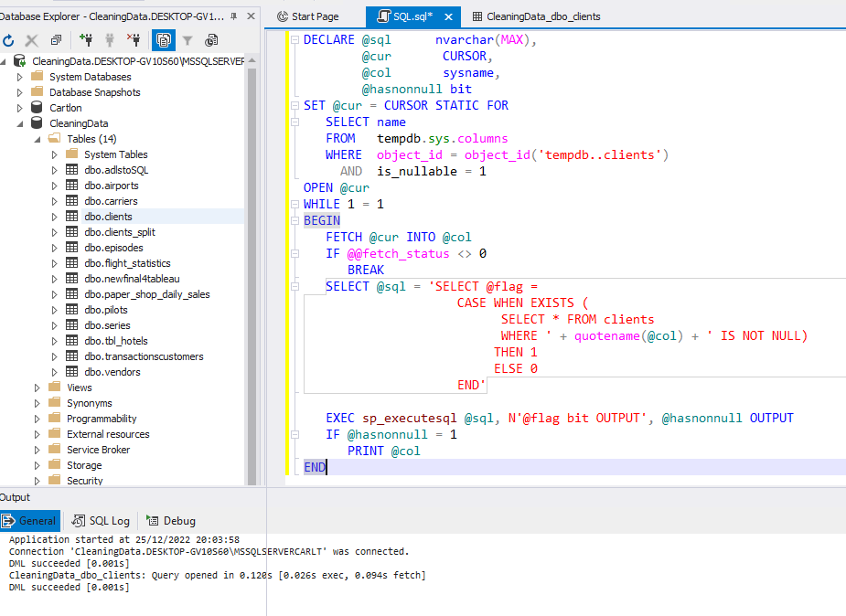The width and height of the screenshot is (846, 616).
Task: Expand the Views folder
Action: click(x=37, y=388)
